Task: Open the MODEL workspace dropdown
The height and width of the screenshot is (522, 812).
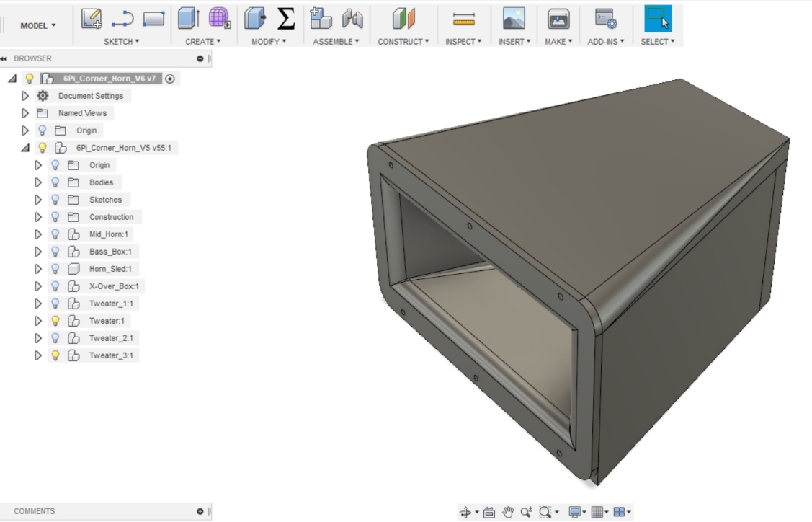Action: tap(38, 25)
